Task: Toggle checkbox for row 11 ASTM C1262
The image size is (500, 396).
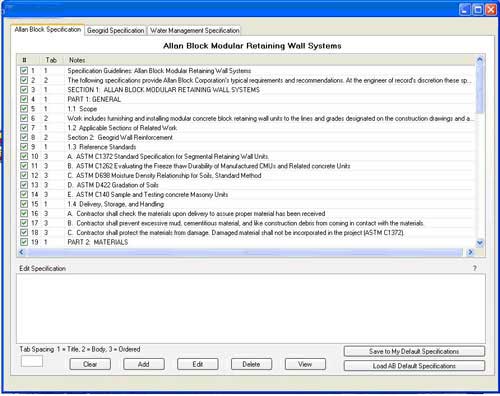Action: pyautogui.click(x=24, y=166)
